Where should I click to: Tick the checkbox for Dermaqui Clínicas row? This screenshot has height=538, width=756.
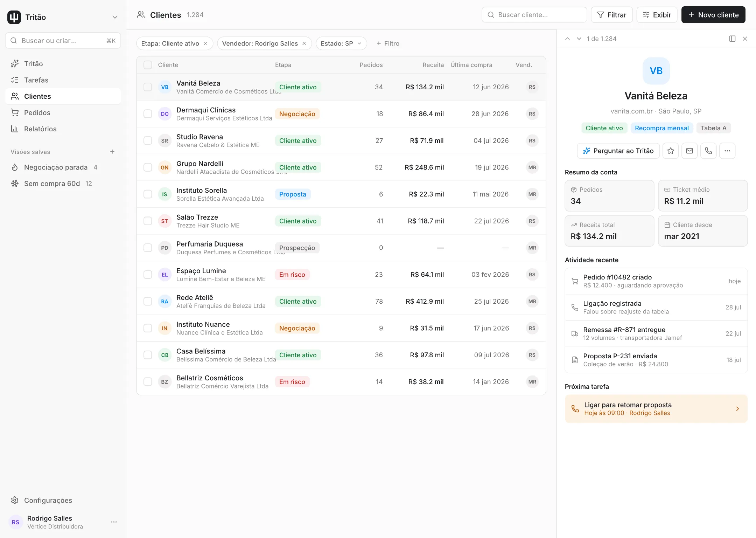(x=148, y=114)
